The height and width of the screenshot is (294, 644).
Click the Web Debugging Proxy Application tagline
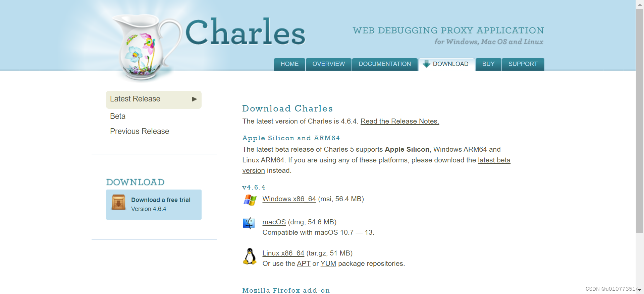tap(448, 30)
